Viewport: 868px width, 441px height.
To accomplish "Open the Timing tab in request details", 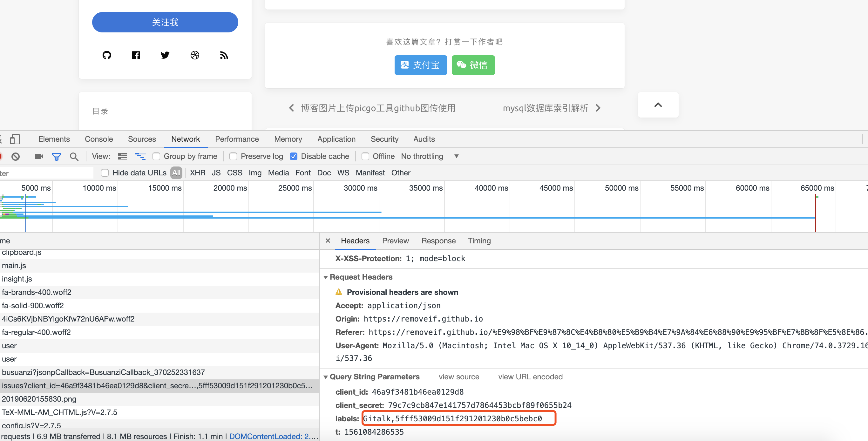I will pos(479,241).
